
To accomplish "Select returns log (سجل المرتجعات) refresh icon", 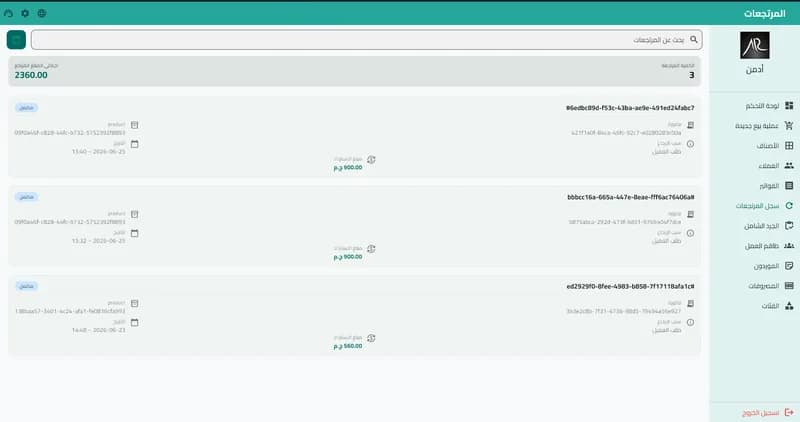I will click(x=789, y=206).
